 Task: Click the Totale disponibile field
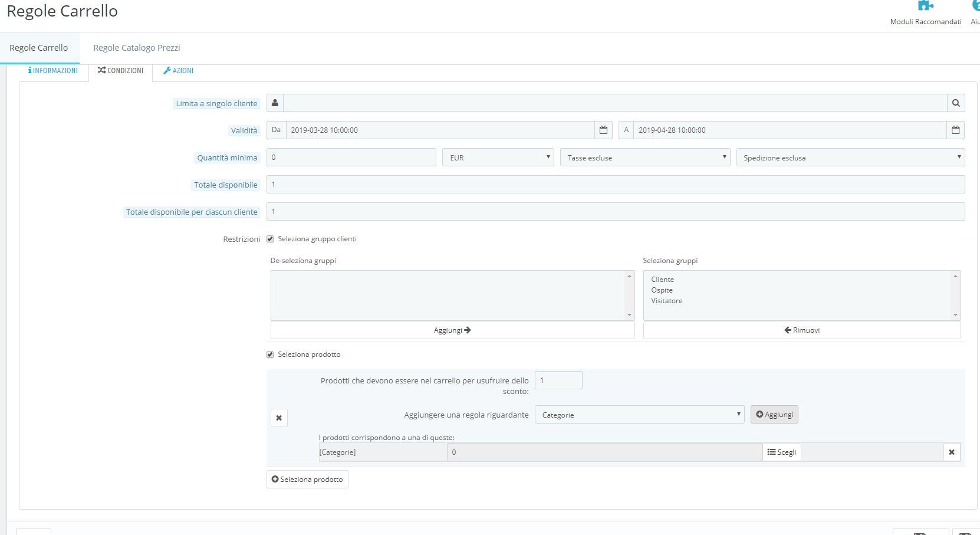coord(616,185)
